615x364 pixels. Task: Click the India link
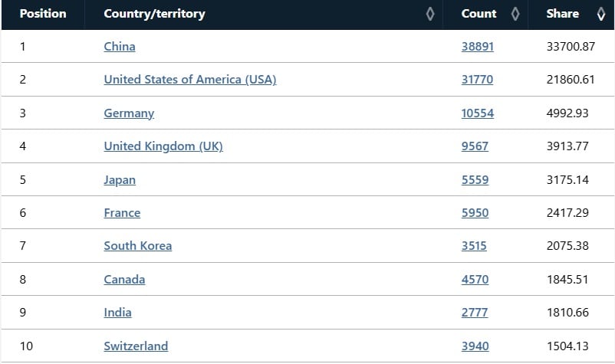pyautogui.click(x=117, y=313)
